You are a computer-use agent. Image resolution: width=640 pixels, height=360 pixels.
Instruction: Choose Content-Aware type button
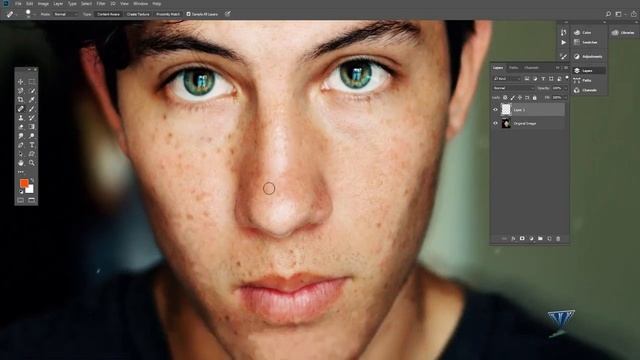pos(109,14)
